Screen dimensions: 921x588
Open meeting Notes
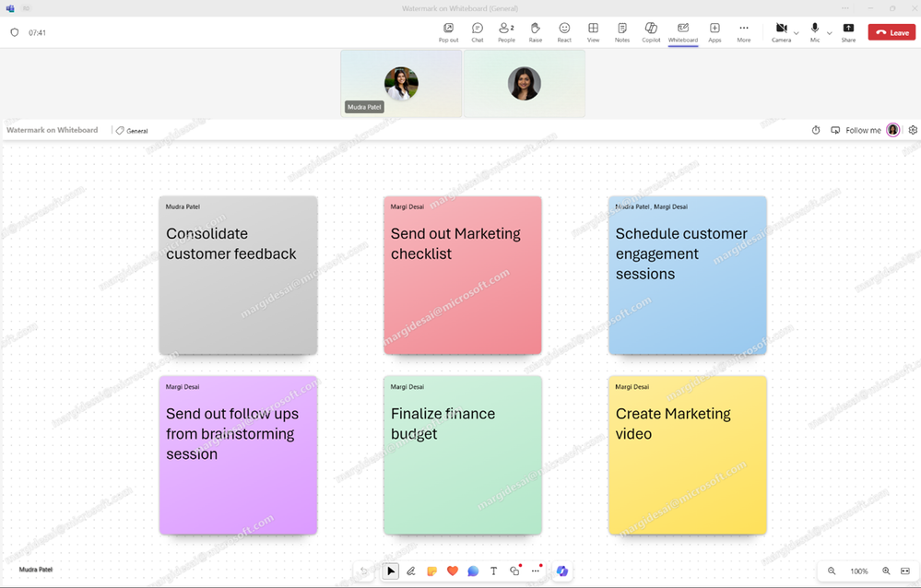pos(622,32)
